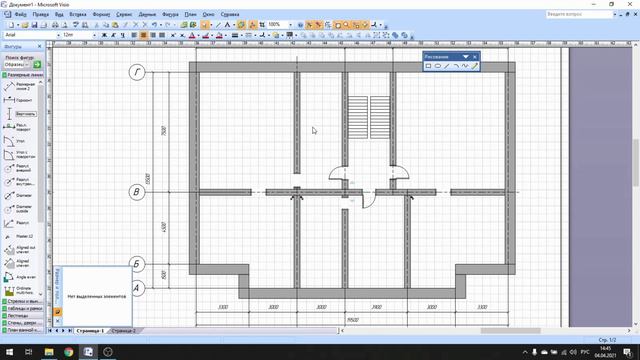Viewport: 640px width, 360px height.
Task: Open the Arial font name dropdown
Action: point(58,35)
